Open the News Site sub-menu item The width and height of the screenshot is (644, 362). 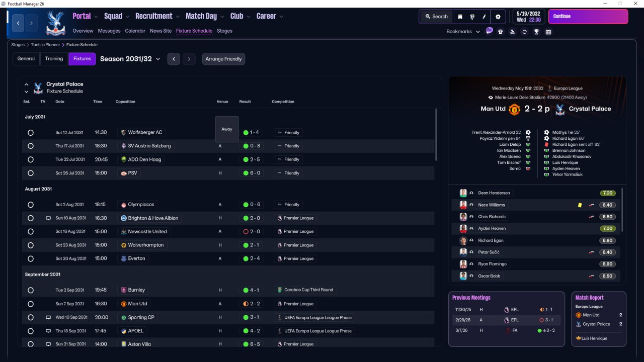(x=160, y=31)
